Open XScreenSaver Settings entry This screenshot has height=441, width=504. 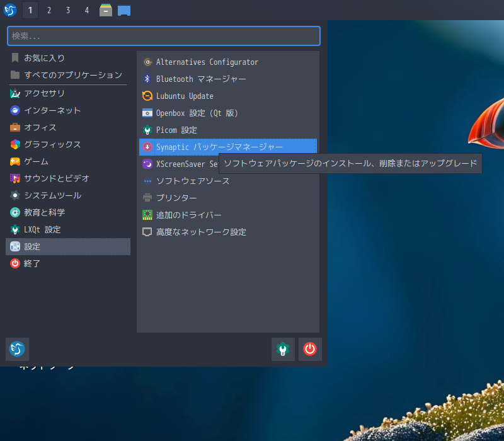(179, 164)
